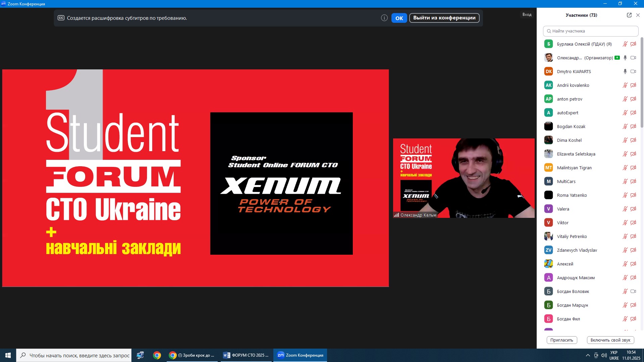Pop out the participants panel
Screen dimensions: 644x362
click(629, 15)
